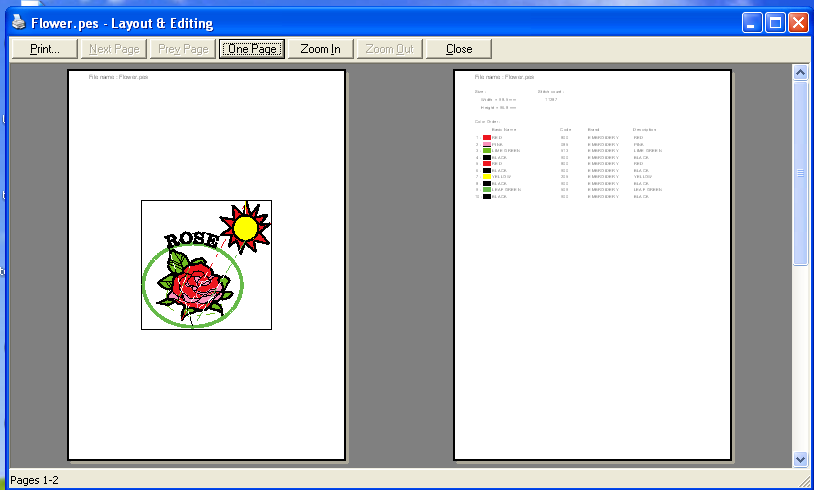Click the leaf green swatch in row 9
Image resolution: width=814 pixels, height=490 pixels.
[487, 189]
